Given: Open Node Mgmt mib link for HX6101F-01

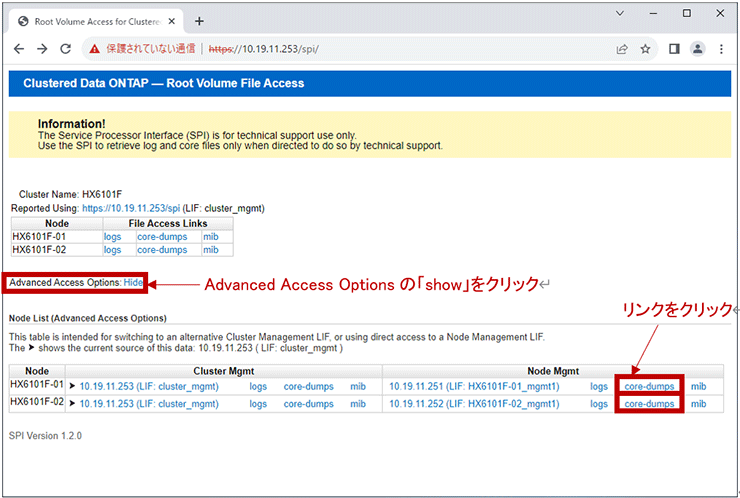Looking at the screenshot, I should click(698, 386).
